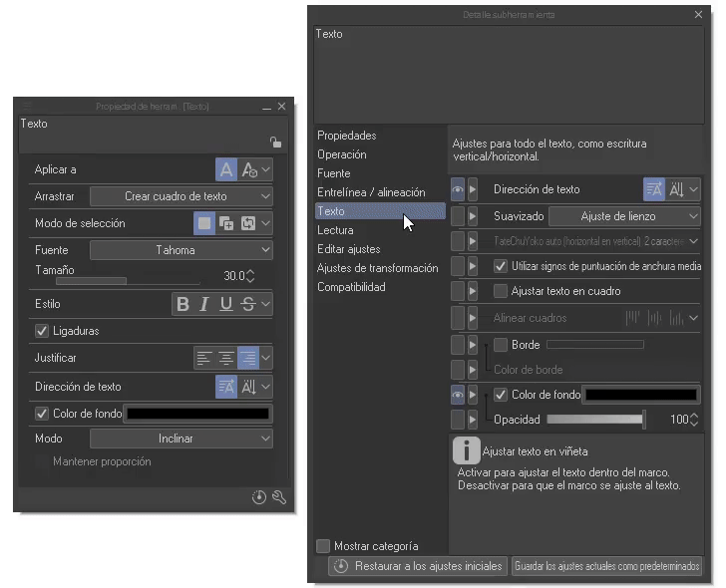Choose new selection mode icon
The height and width of the screenshot is (588, 726).
coord(204,223)
